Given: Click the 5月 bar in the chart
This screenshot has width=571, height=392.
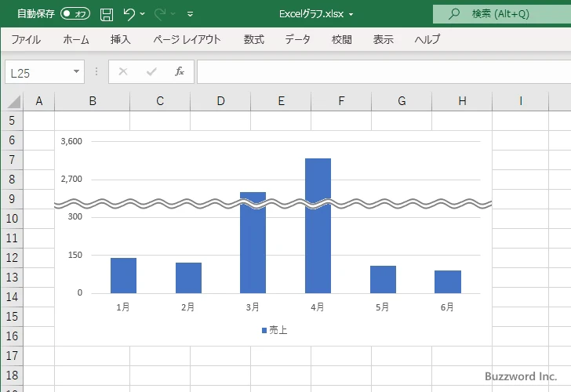Looking at the screenshot, I should click(x=383, y=280).
